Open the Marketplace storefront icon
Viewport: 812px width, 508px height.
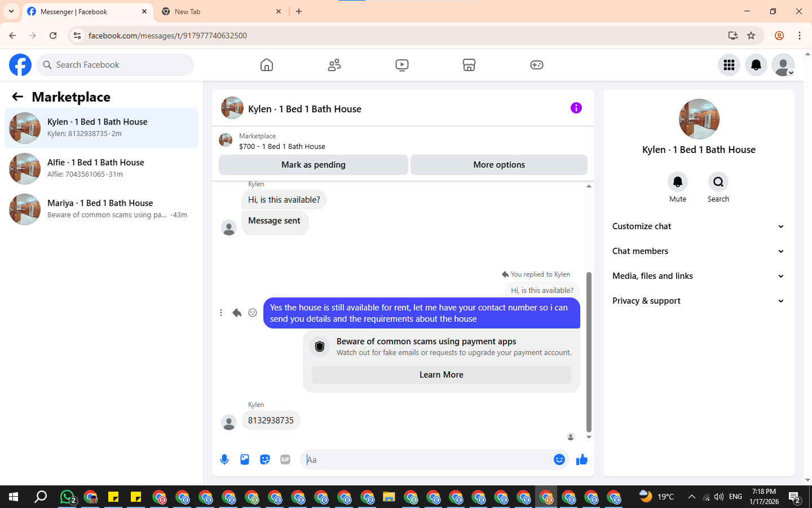pyautogui.click(x=469, y=65)
